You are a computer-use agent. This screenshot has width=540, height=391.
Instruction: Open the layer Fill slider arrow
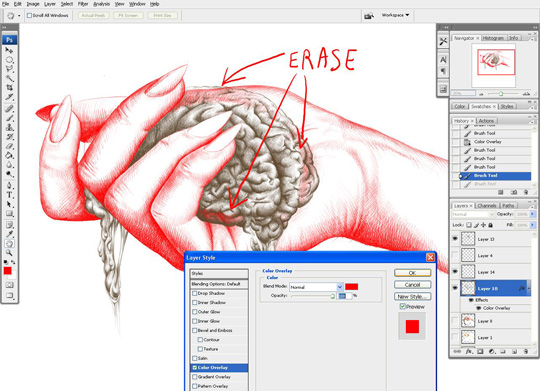tap(532, 225)
